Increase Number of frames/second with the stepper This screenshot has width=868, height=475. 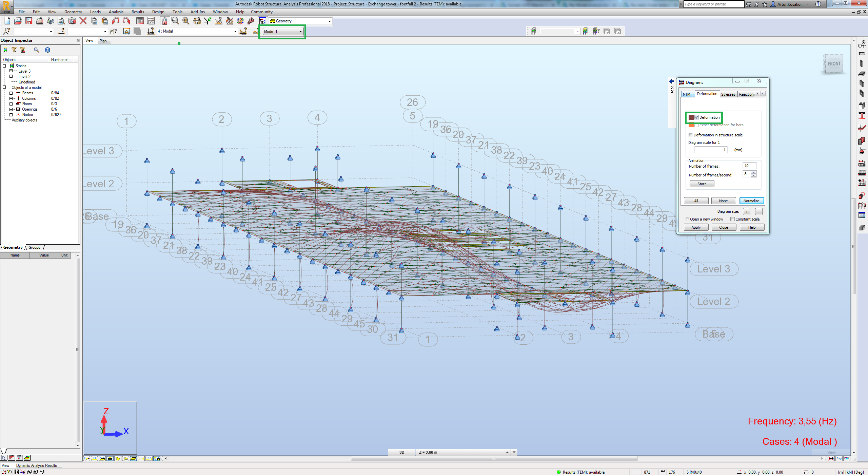[x=754, y=173]
